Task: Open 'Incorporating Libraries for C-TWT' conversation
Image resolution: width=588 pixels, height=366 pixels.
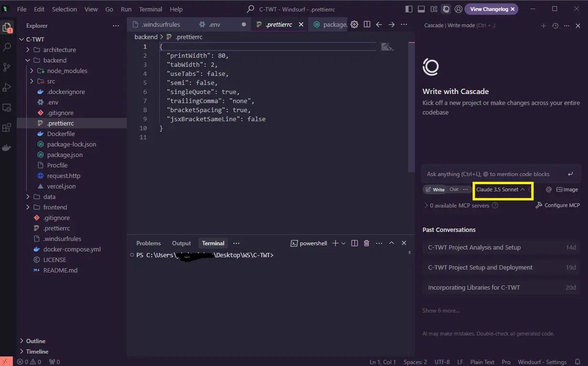Action: coord(501,288)
